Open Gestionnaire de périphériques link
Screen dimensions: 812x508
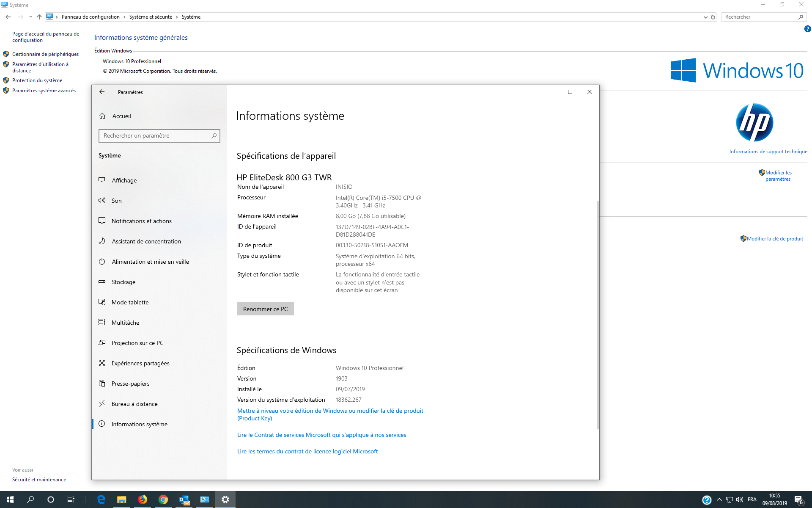45,54
